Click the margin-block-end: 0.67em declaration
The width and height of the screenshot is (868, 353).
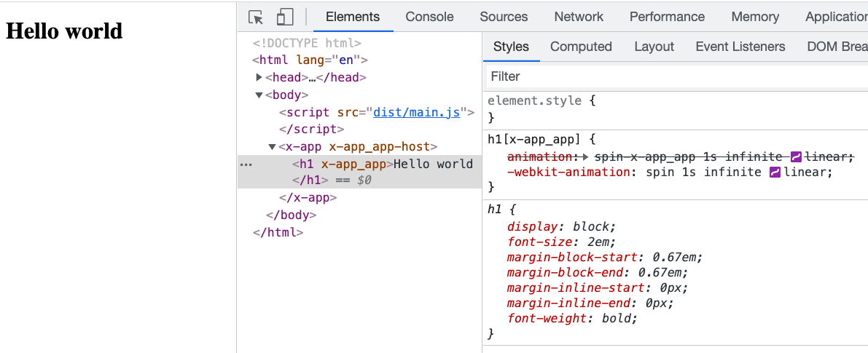point(598,272)
